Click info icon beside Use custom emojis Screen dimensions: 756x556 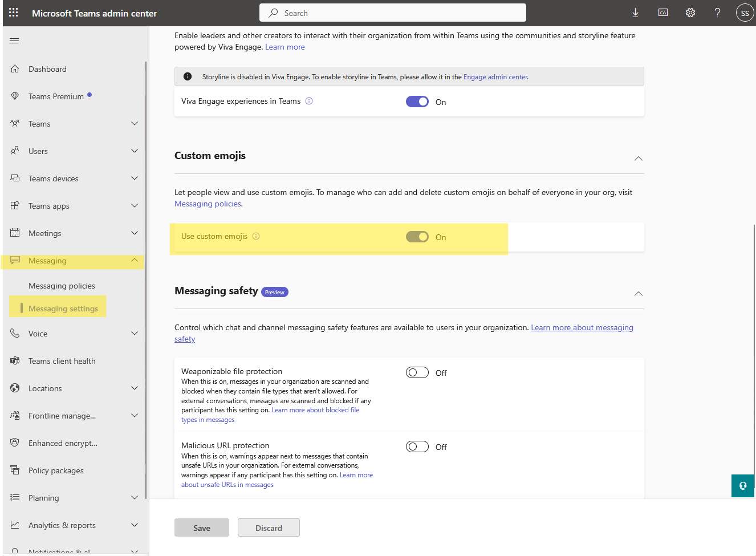[x=256, y=236]
